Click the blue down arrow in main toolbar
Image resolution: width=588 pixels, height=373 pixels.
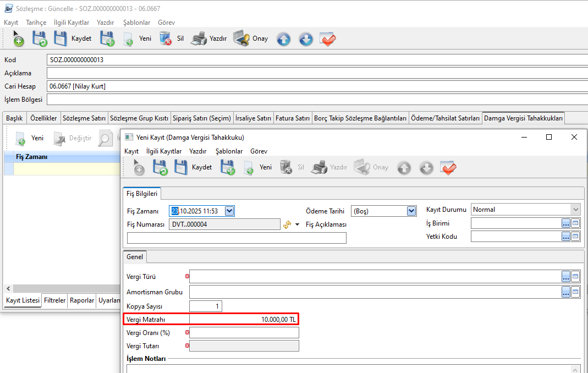(x=306, y=39)
